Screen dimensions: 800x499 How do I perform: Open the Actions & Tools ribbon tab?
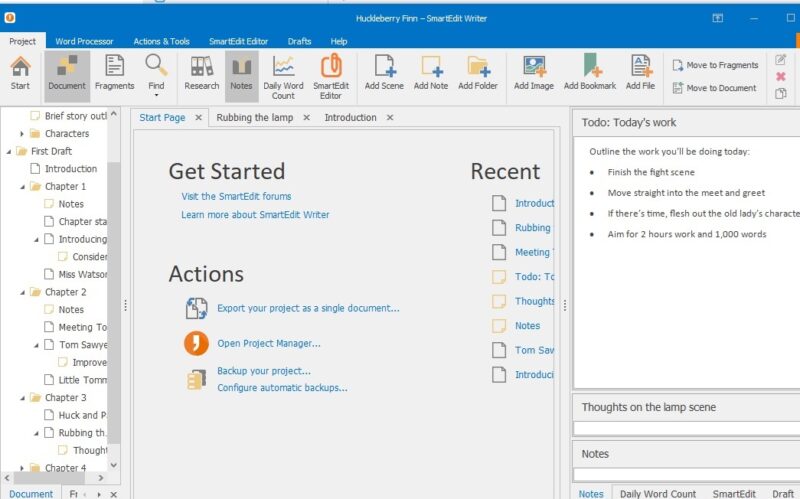[x=161, y=41]
